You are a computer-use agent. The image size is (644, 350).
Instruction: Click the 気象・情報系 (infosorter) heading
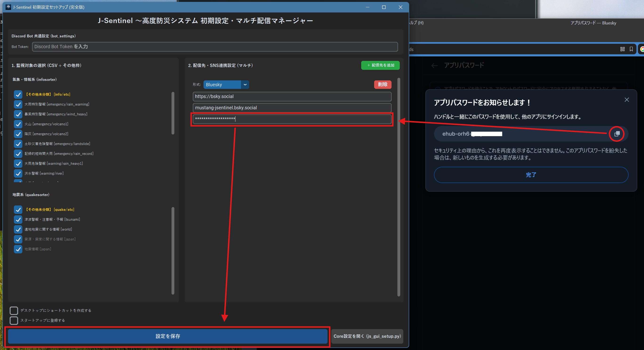35,79
